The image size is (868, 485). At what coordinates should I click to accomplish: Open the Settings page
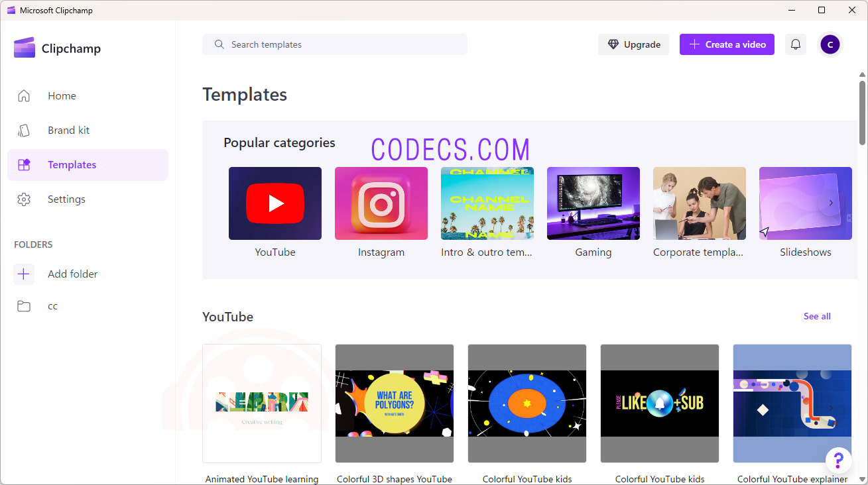(x=88, y=199)
